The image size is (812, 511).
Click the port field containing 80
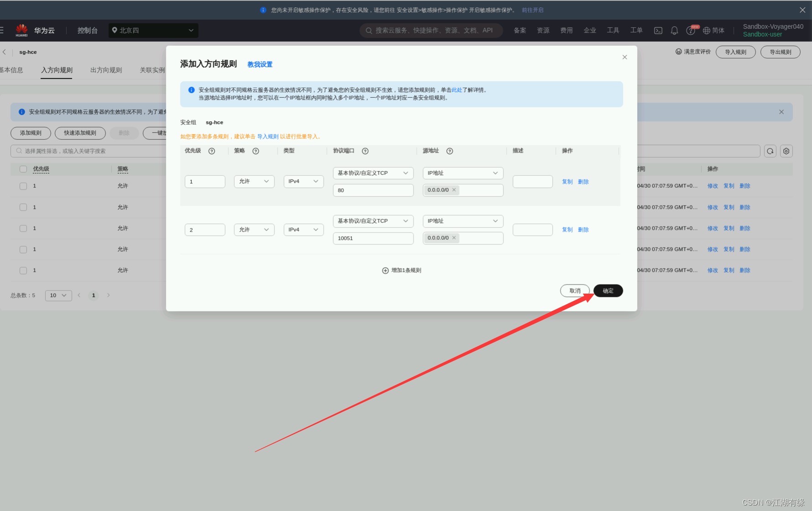pyautogui.click(x=373, y=190)
